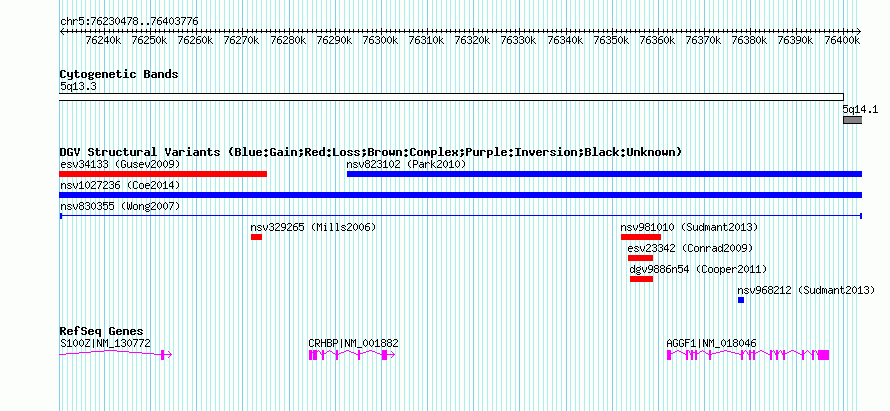Click the 76370k ruler position

coord(704,41)
